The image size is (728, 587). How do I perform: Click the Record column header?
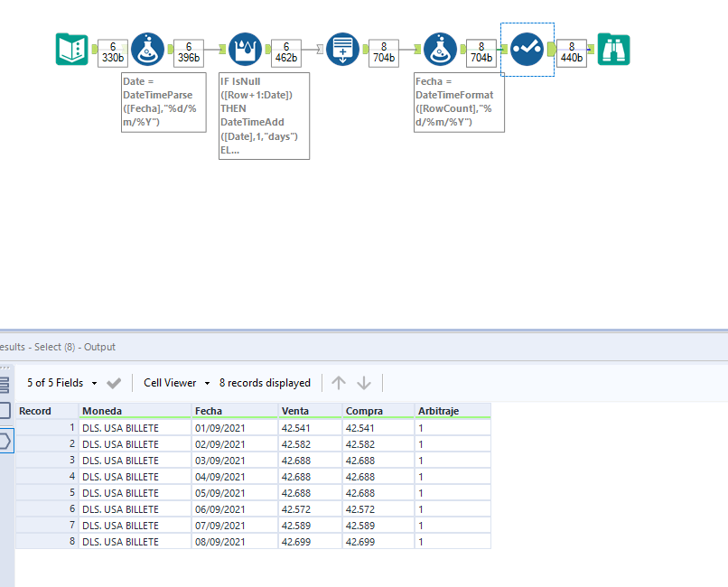coord(47,411)
